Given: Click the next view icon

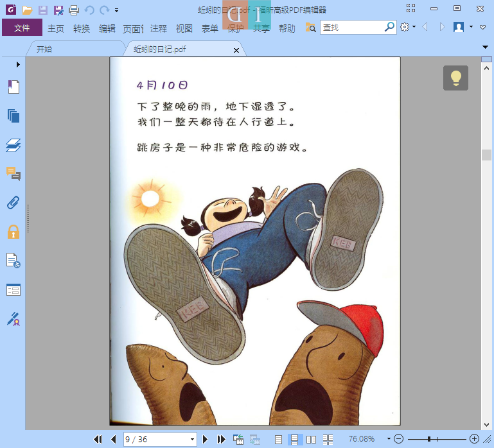Looking at the screenshot, I should tap(255, 439).
